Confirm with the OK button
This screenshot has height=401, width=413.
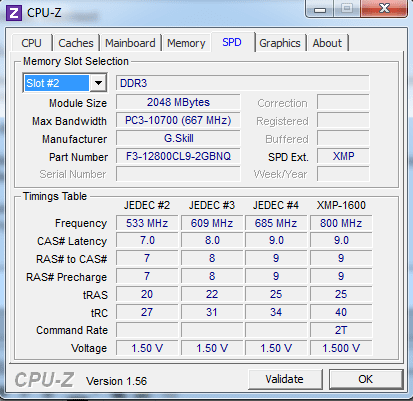[x=366, y=379]
